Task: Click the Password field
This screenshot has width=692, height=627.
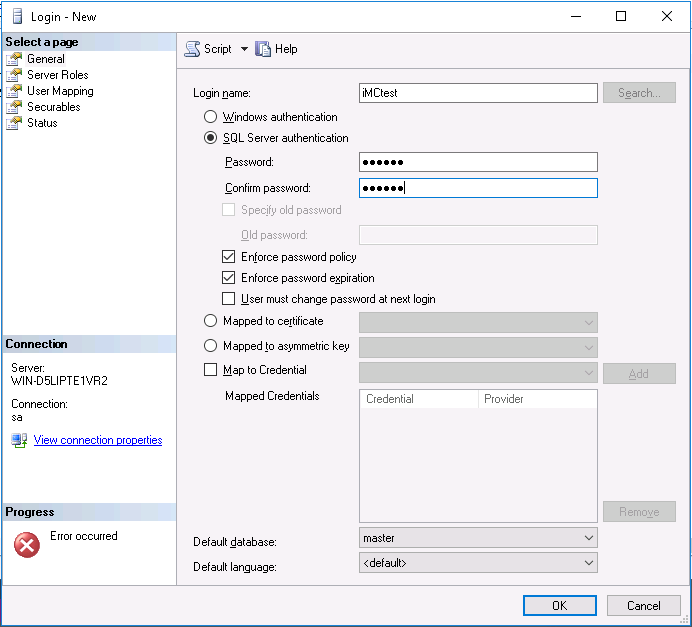Action: coord(478,162)
